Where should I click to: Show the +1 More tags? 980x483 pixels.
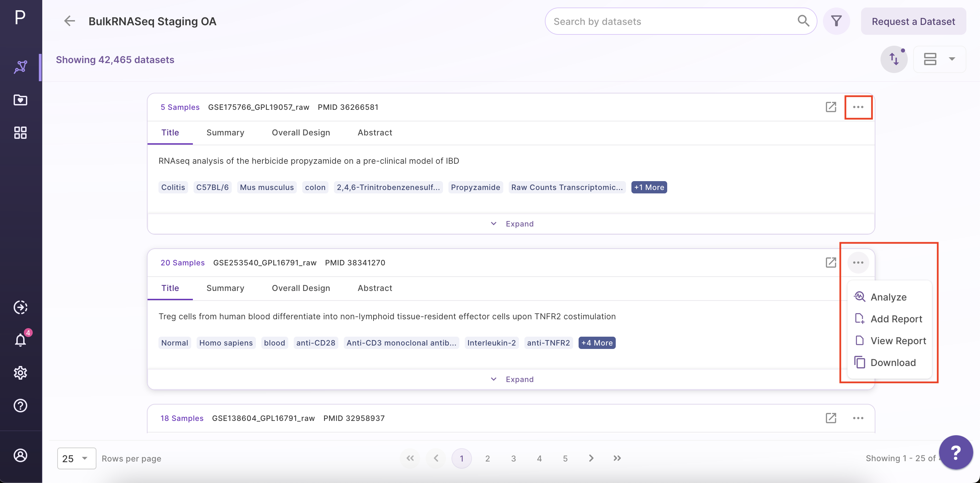(649, 187)
